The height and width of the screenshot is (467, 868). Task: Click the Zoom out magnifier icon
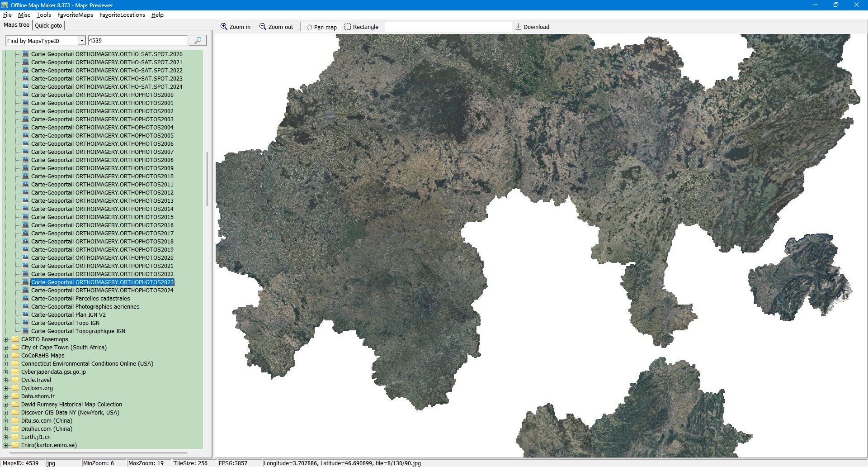click(263, 27)
